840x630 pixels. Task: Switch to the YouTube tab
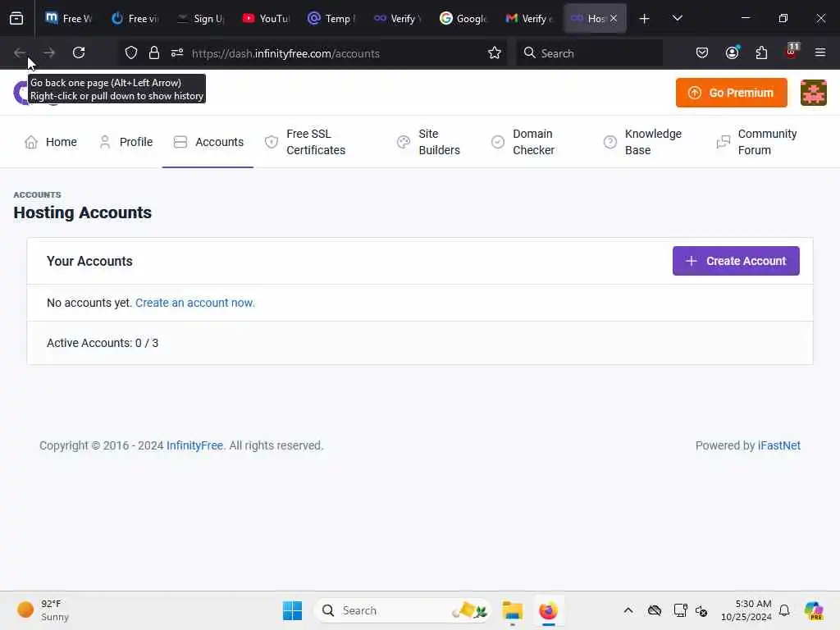266,18
